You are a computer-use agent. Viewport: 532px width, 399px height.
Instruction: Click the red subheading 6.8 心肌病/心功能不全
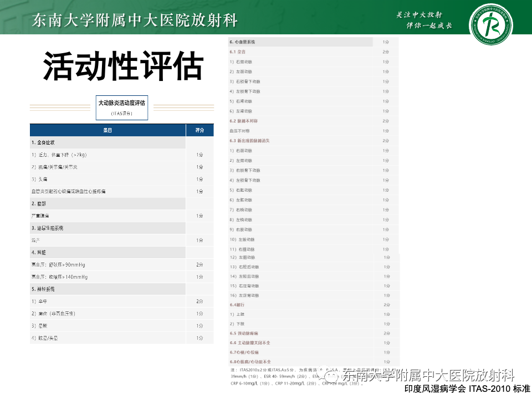point(250,362)
